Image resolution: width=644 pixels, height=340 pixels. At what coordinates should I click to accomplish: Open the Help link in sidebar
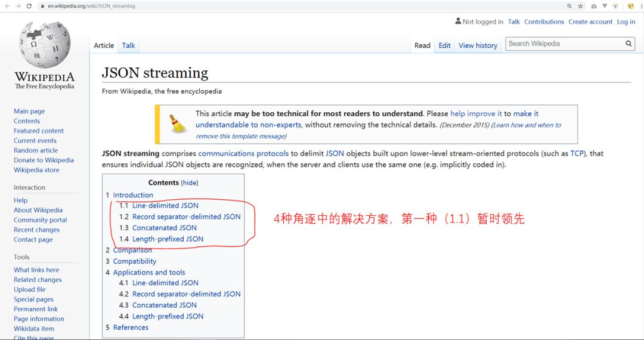[20, 200]
